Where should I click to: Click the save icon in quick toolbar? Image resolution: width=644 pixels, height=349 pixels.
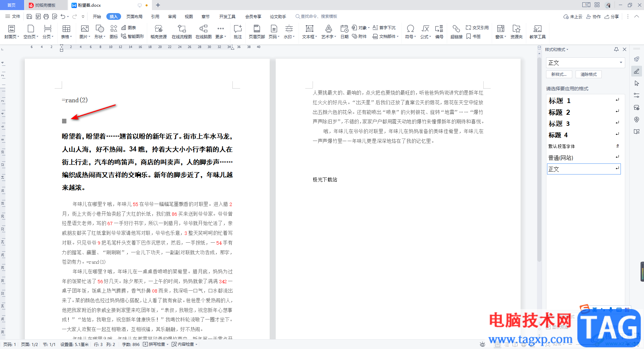[x=29, y=16]
